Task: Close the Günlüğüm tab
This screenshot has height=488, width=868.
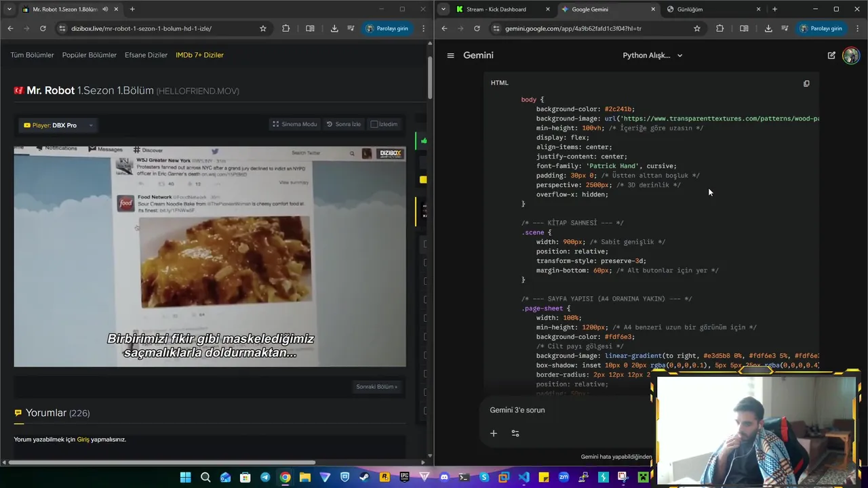Action: (x=758, y=9)
